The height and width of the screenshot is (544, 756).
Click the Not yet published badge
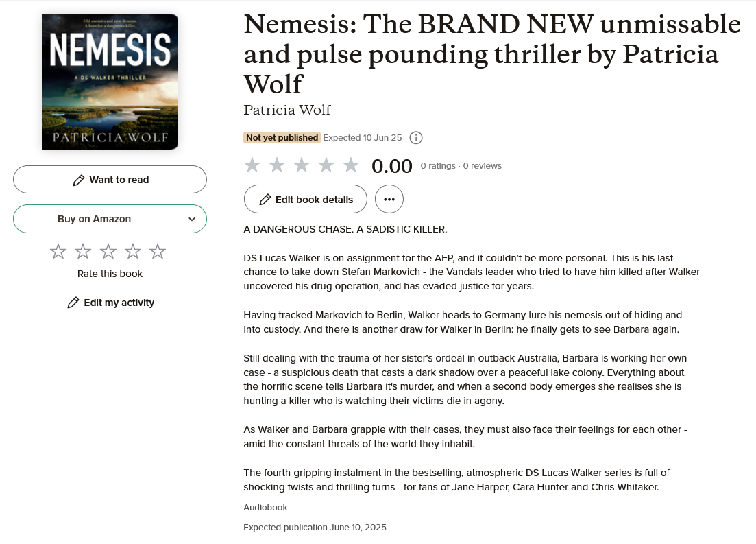282,137
